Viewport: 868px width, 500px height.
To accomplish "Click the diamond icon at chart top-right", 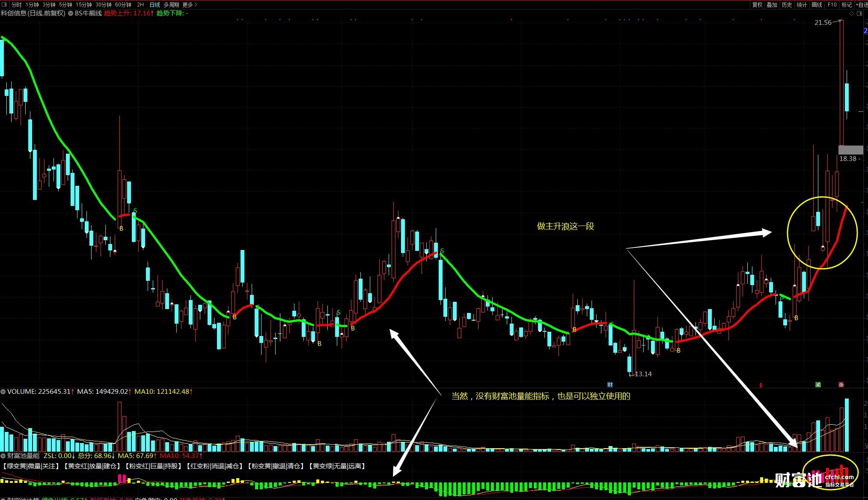I will pos(851,14).
